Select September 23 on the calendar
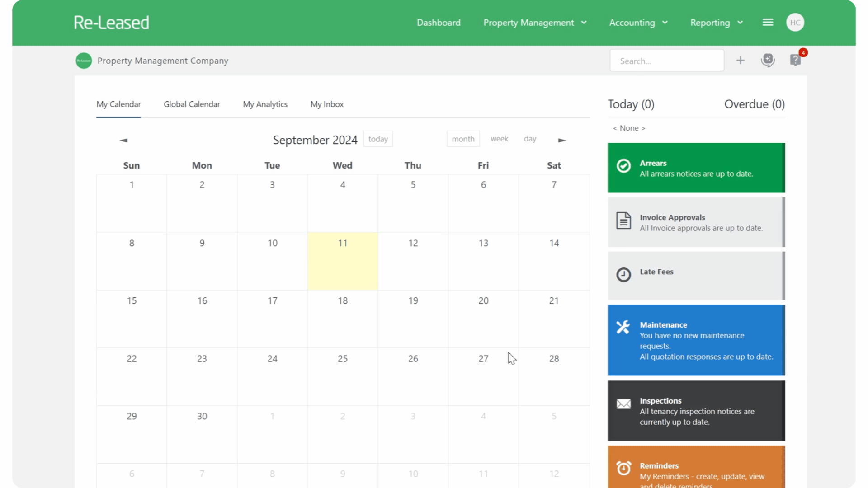The height and width of the screenshot is (488, 868). tap(202, 377)
